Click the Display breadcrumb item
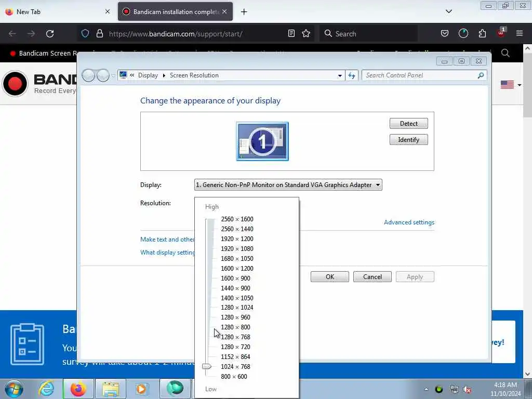This screenshot has width=532, height=399. coord(148,75)
